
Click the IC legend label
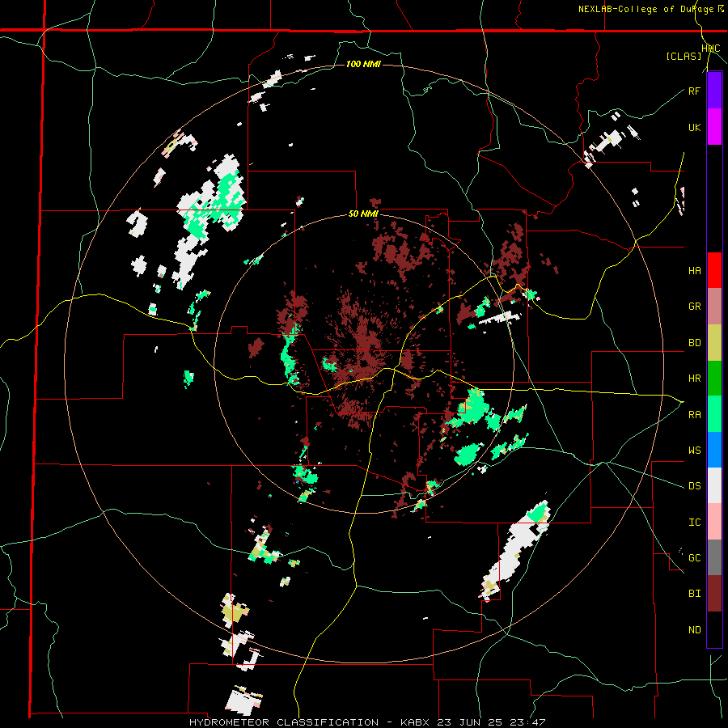(695, 523)
